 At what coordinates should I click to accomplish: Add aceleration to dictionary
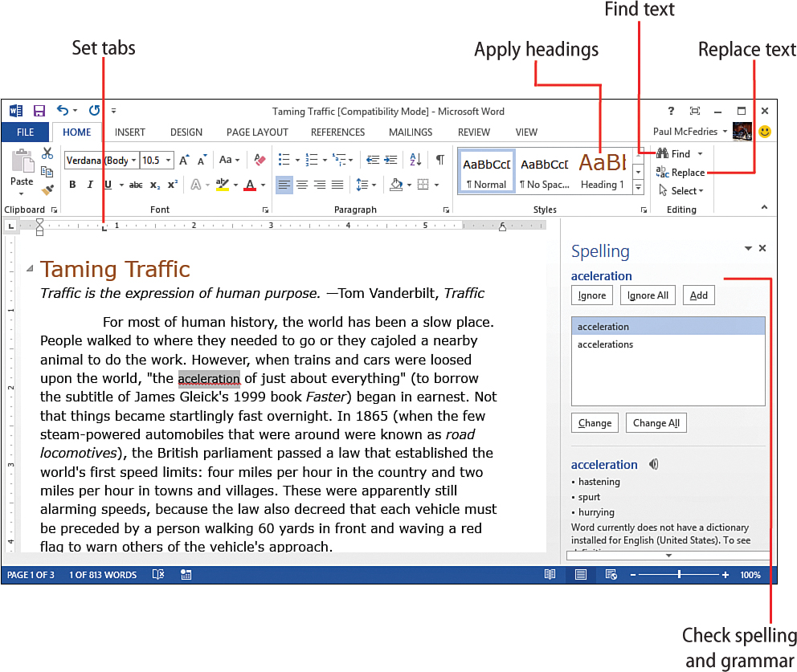699,295
